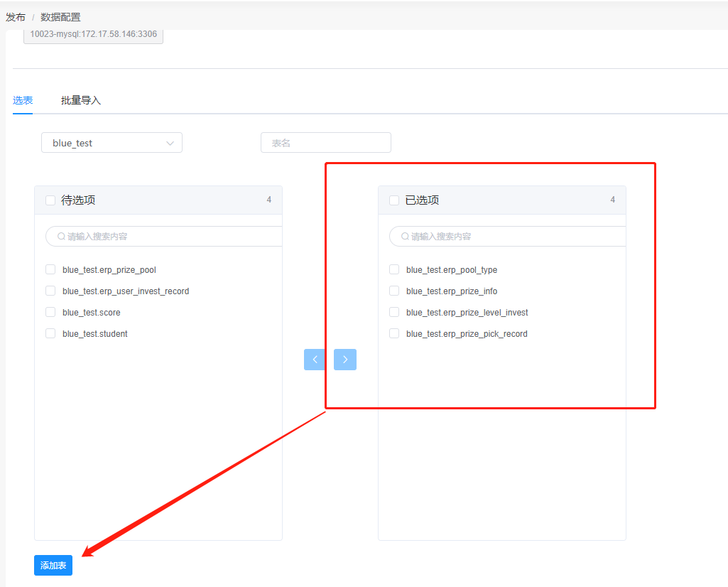Viewport: 728px width, 587px height.
Task: Toggle the 待选项 select-all checkbox
Action: [50, 200]
